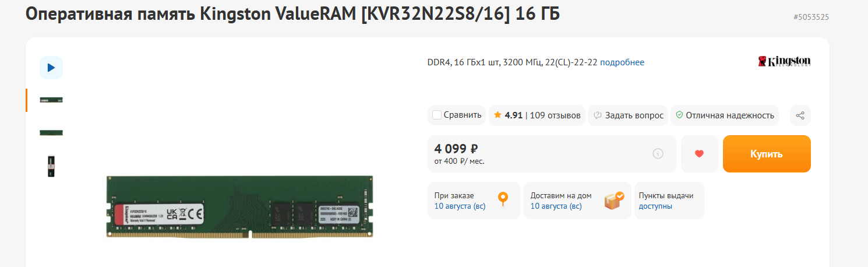Click the Kingston brand logo
This screenshot has width=868, height=267.
pos(784,62)
